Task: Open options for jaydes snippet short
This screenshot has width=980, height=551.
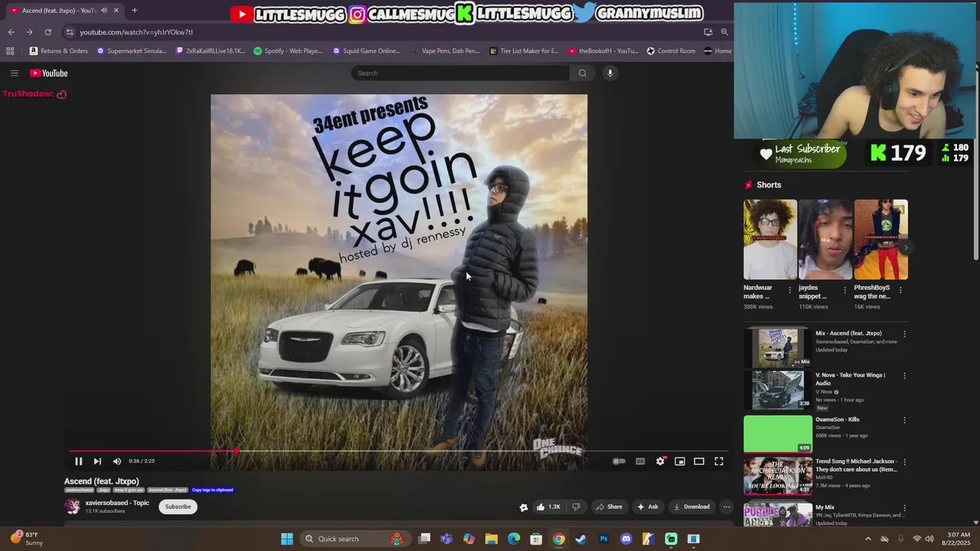Action: pyautogui.click(x=845, y=290)
